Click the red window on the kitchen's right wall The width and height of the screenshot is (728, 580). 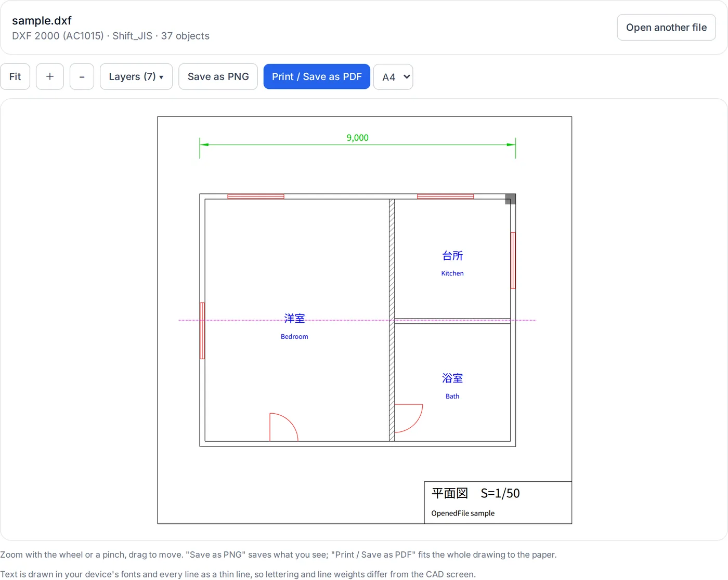[513, 260]
